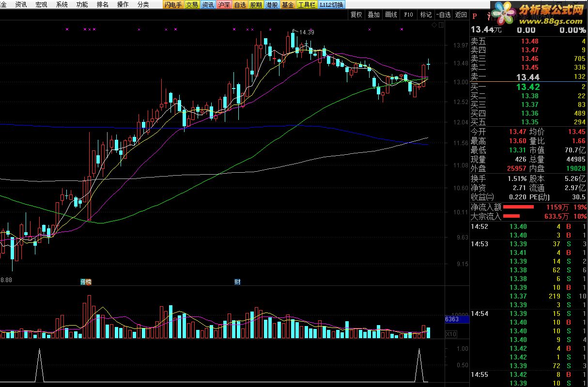This screenshot has width=588, height=387.
Task: Click the 股本 5.26亿 value
Action: point(575,179)
